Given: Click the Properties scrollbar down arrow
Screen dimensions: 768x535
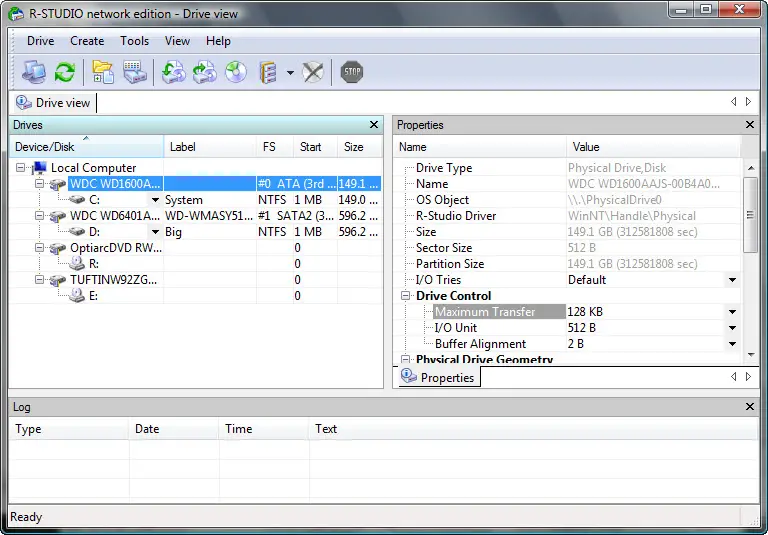Looking at the screenshot, I should [751, 355].
